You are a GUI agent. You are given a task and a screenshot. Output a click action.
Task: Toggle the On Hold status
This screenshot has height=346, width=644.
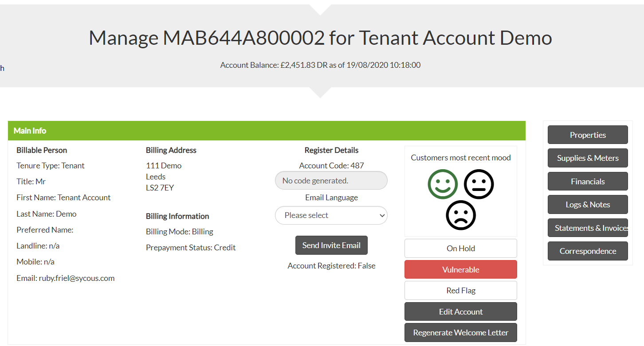pyautogui.click(x=460, y=249)
